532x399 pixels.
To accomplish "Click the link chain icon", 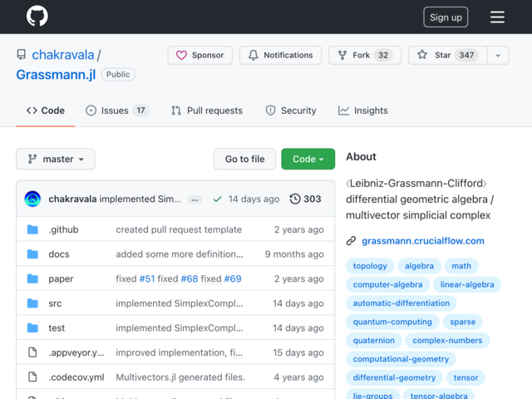I will point(351,241).
